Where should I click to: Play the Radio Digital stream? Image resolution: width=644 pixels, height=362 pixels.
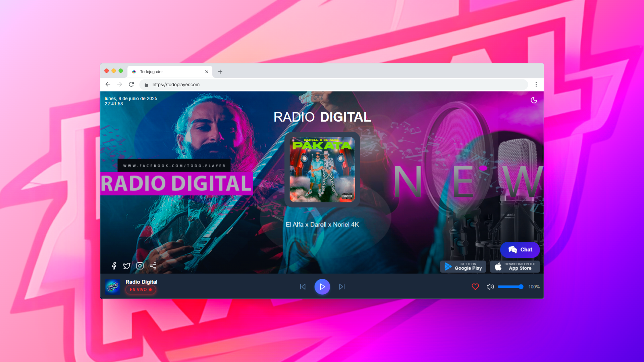pos(322,287)
